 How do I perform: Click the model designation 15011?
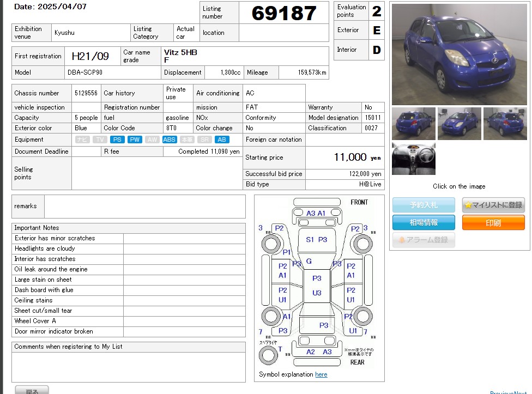[373, 117]
